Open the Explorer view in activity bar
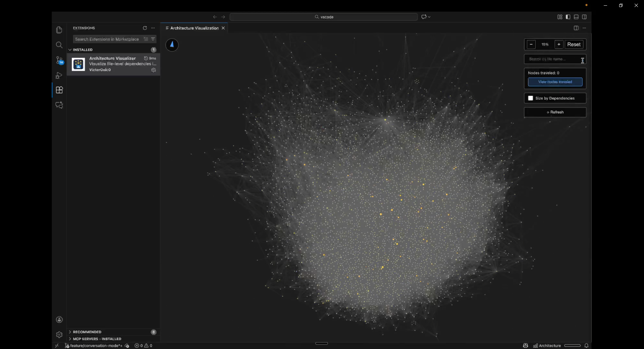This screenshot has height=349, width=644. pyautogui.click(x=59, y=30)
